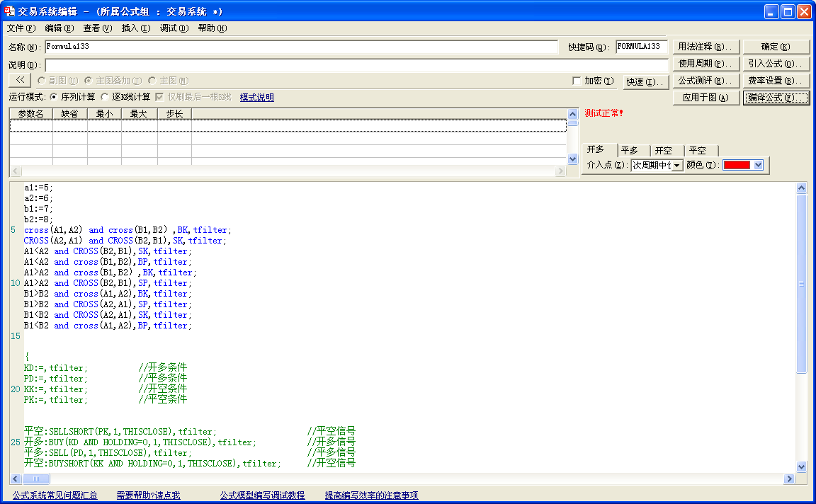816x504 pixels.
Task: Click the 最大 column header
Action: coord(139,113)
